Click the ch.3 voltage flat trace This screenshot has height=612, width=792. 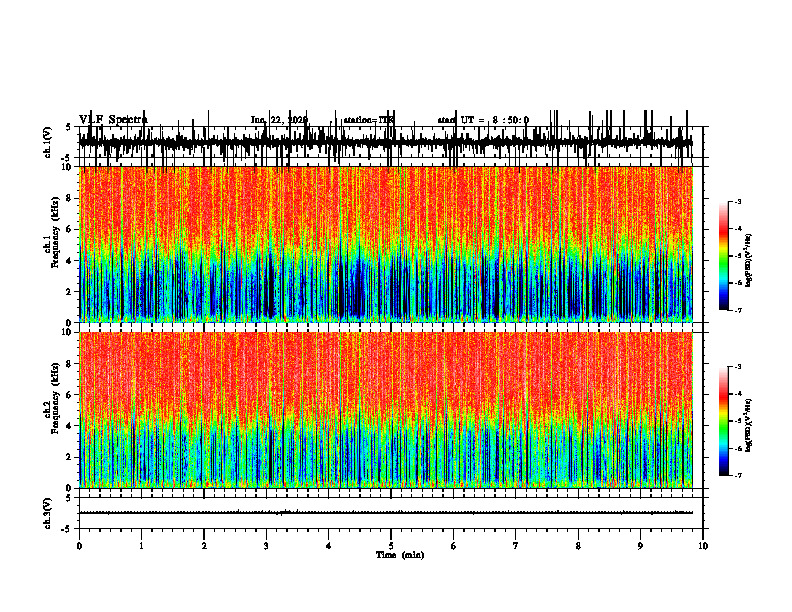[x=385, y=513]
